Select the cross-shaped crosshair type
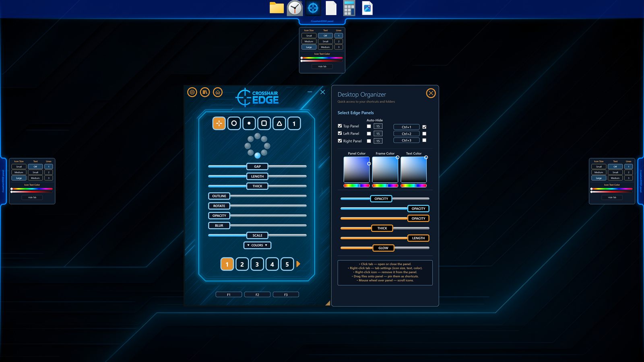This screenshot has width=644, height=362. click(x=219, y=123)
